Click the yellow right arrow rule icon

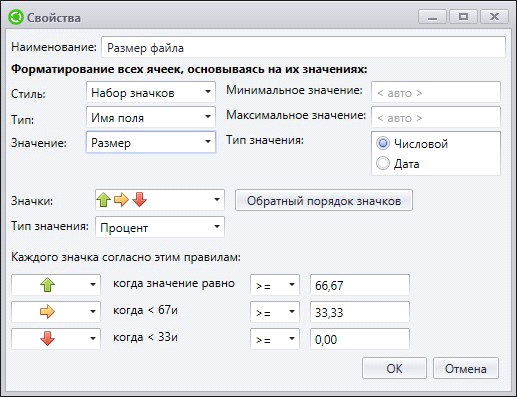pos(47,312)
